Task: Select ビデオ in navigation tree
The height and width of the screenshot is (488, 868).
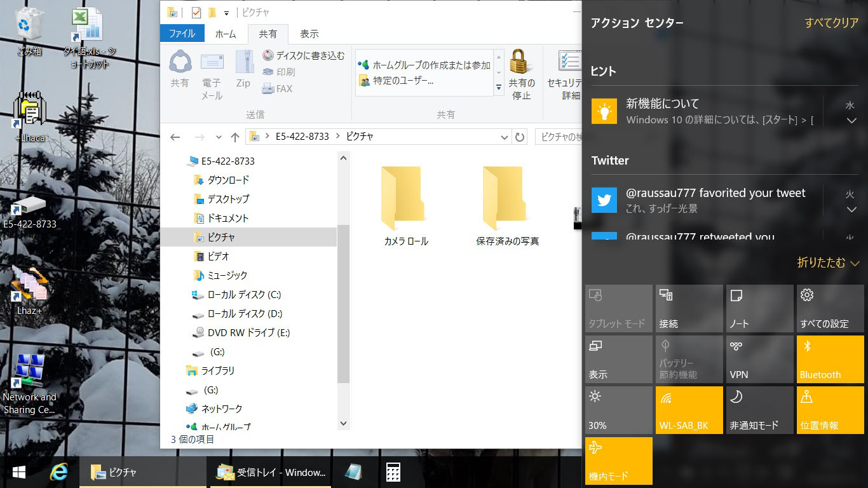Action: coord(211,256)
